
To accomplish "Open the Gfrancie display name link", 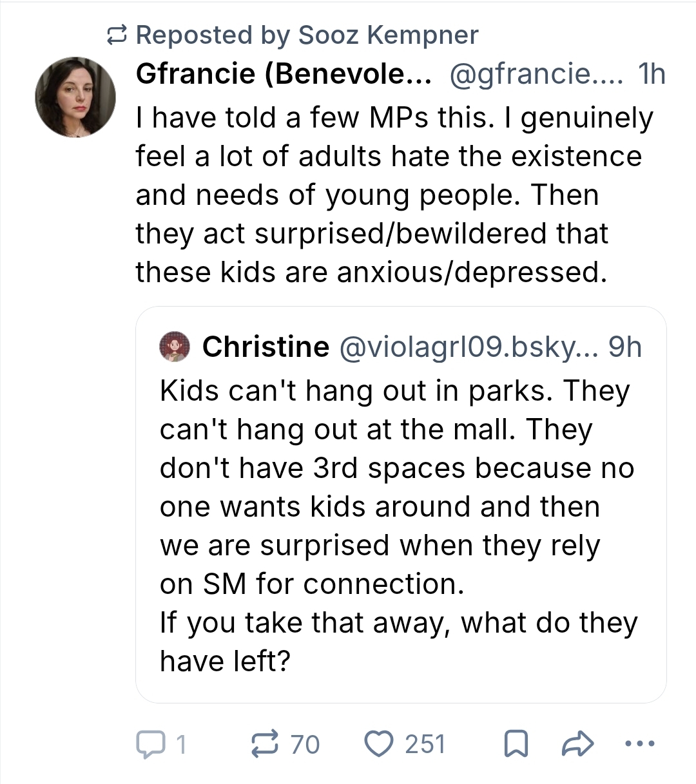I will (x=284, y=75).
